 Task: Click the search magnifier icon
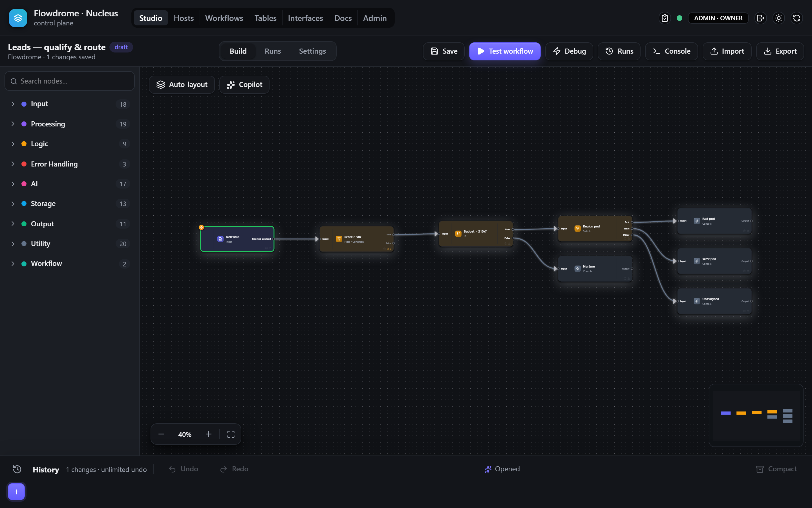14,81
